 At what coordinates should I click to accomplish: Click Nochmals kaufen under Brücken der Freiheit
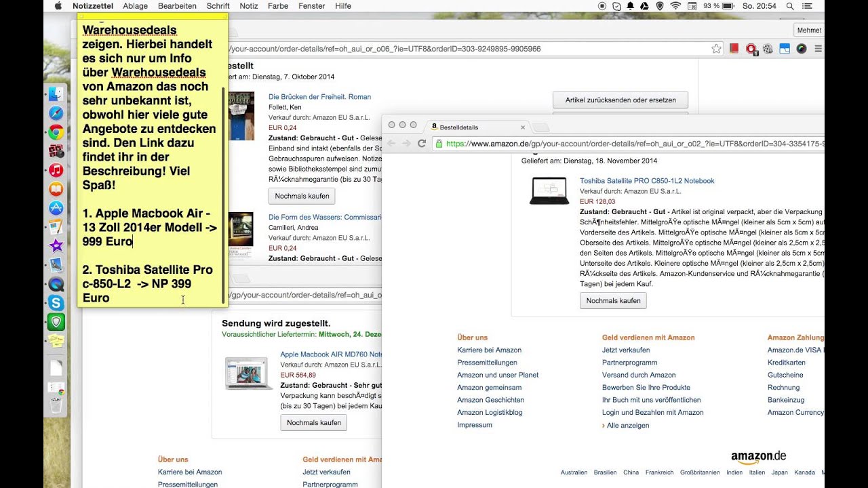(302, 196)
